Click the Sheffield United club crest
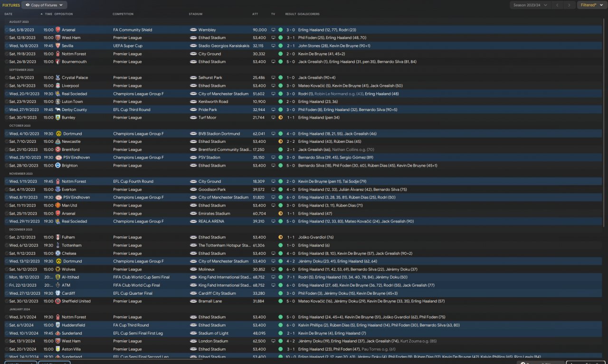 (58, 301)
